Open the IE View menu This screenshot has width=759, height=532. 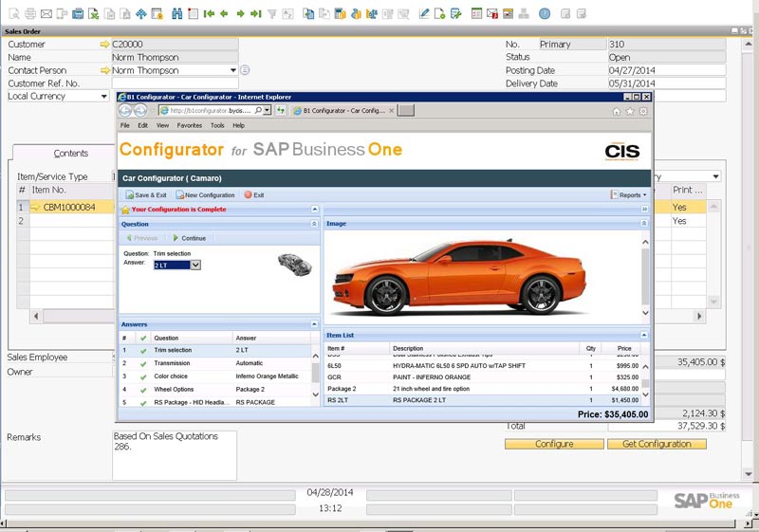point(162,125)
